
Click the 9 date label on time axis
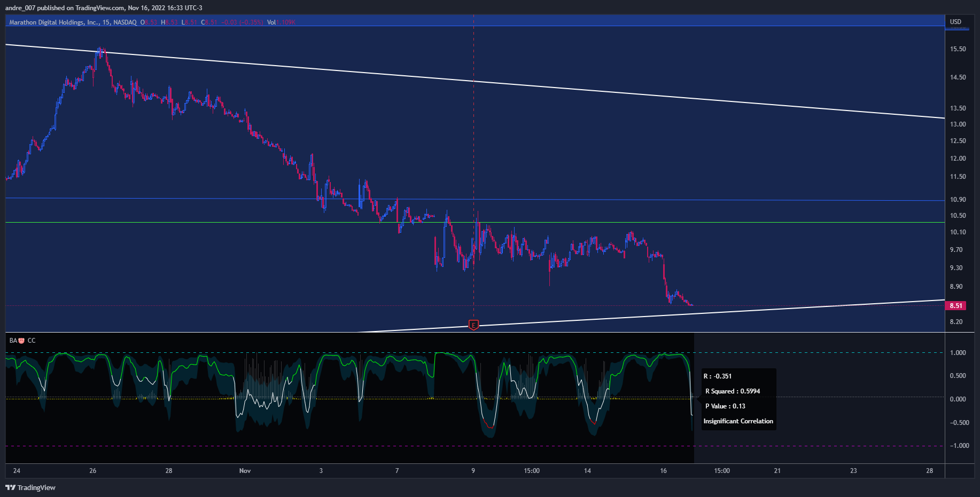tap(473, 471)
